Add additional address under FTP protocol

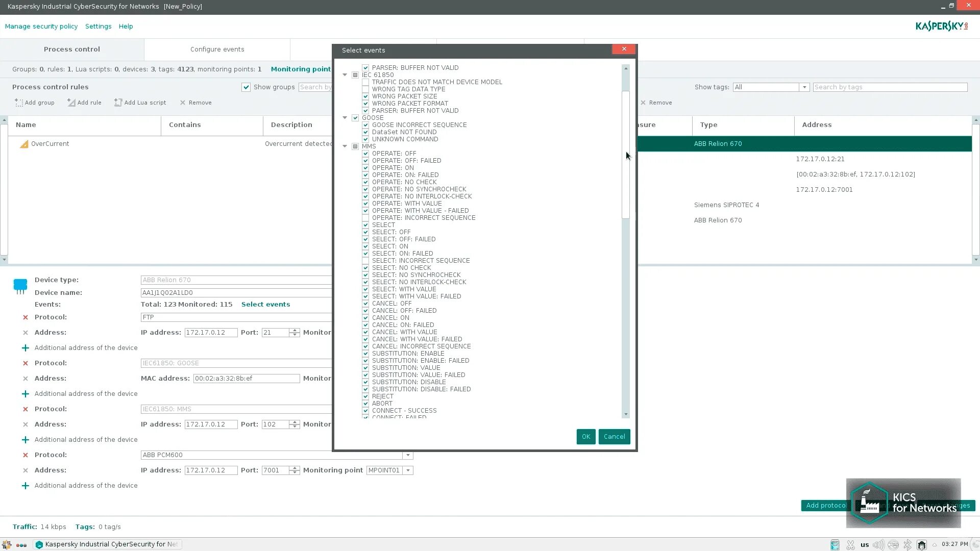tap(25, 348)
